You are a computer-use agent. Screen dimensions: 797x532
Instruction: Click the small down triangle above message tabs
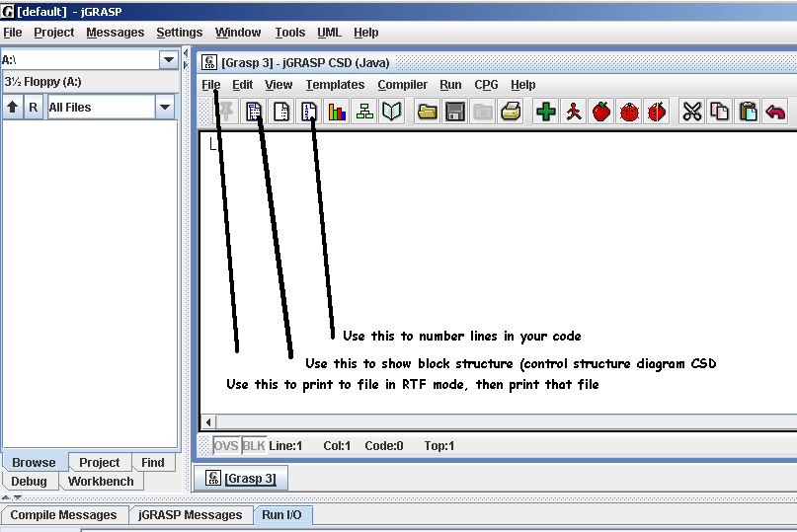(18, 497)
